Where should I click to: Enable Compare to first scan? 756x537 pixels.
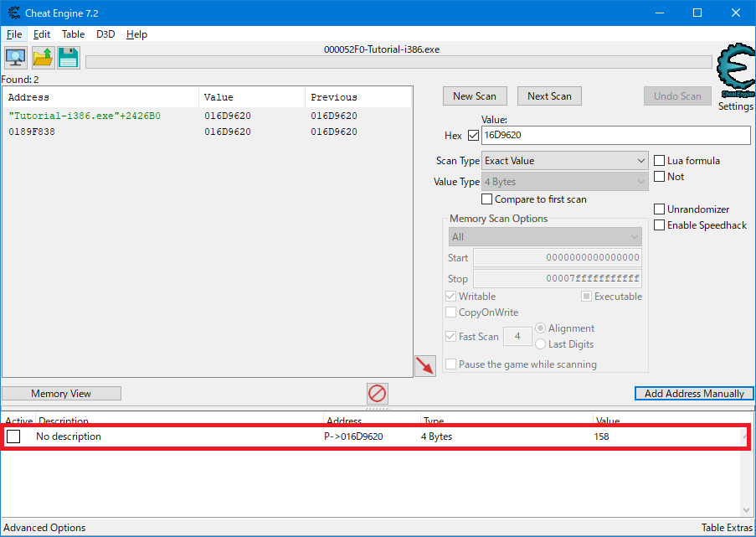coord(487,199)
